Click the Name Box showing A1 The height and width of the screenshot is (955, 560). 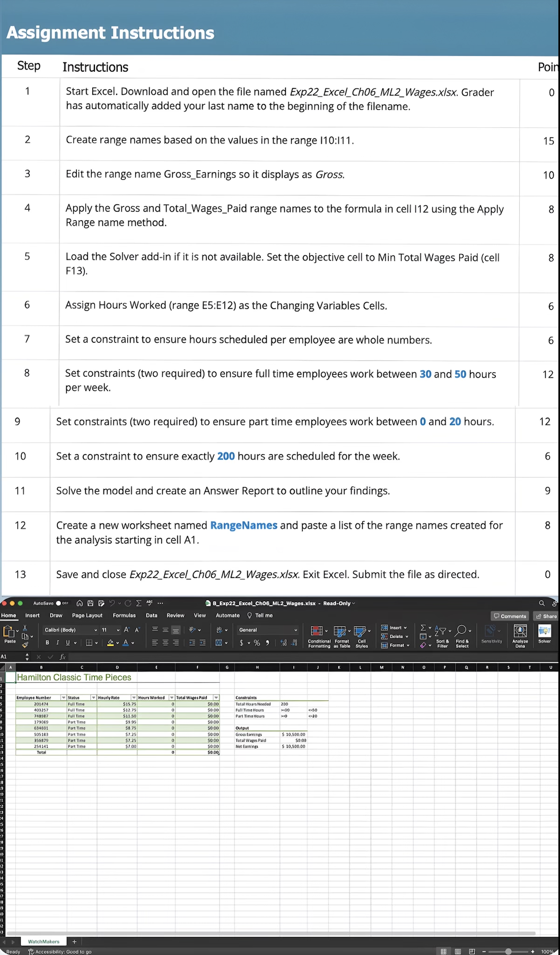[x=12, y=657]
